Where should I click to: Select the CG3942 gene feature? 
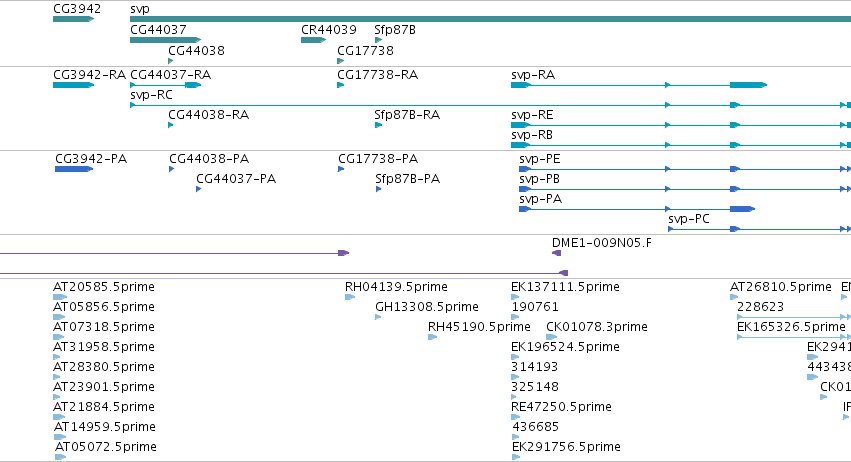77,9
